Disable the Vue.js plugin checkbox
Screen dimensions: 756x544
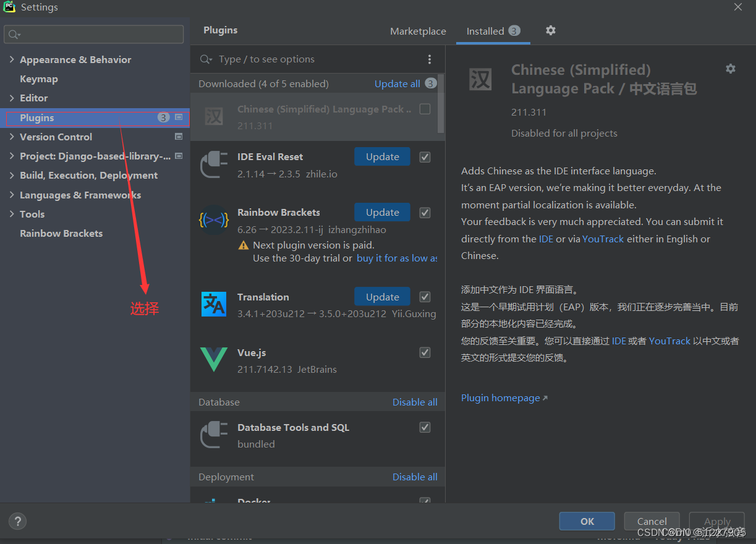tap(425, 352)
